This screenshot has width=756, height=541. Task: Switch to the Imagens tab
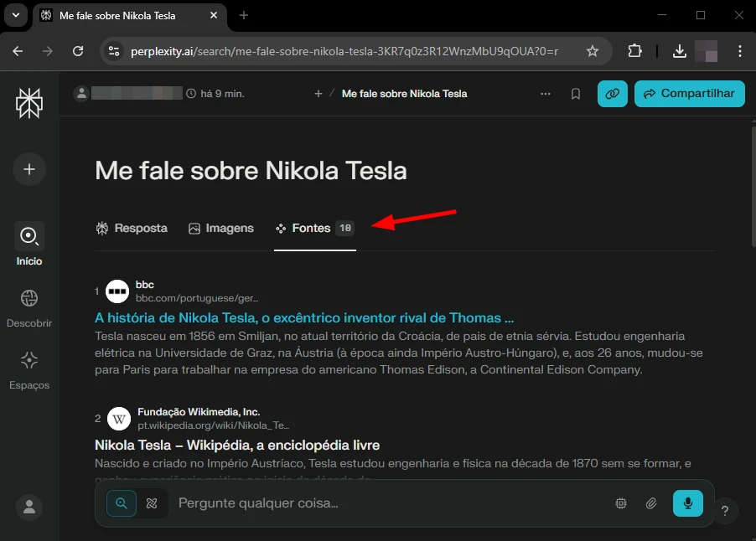point(220,228)
